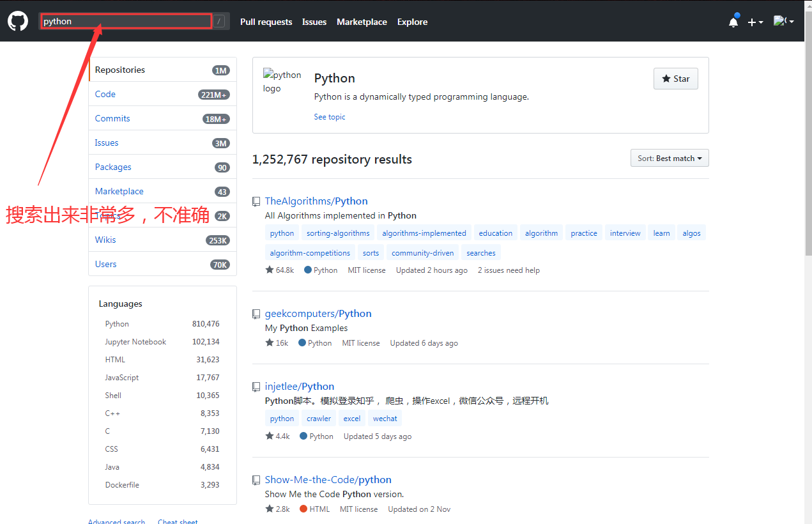812x524 pixels.
Task: Open the notifications bell
Action: (733, 22)
